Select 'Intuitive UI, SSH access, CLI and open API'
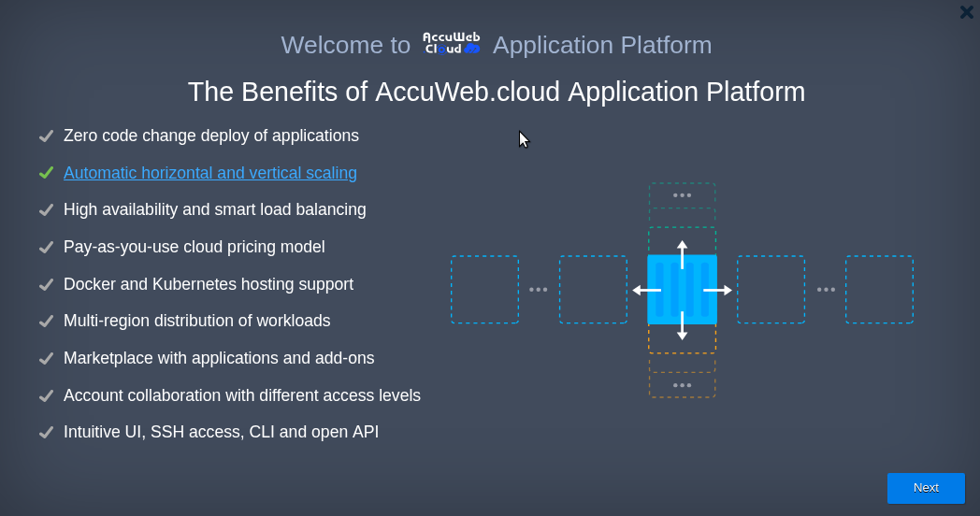Screen dimensions: 980x516 point(222,432)
